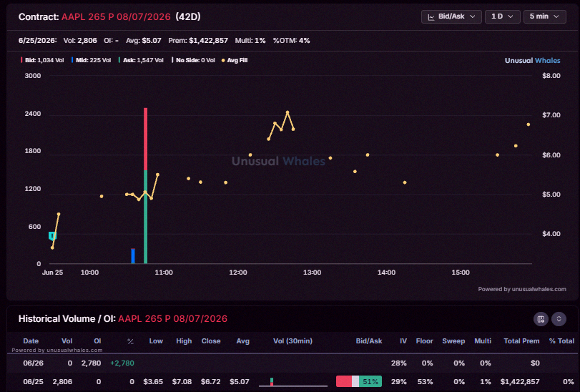Click the +2,780 OI change value
580x392 pixels.
(122, 363)
